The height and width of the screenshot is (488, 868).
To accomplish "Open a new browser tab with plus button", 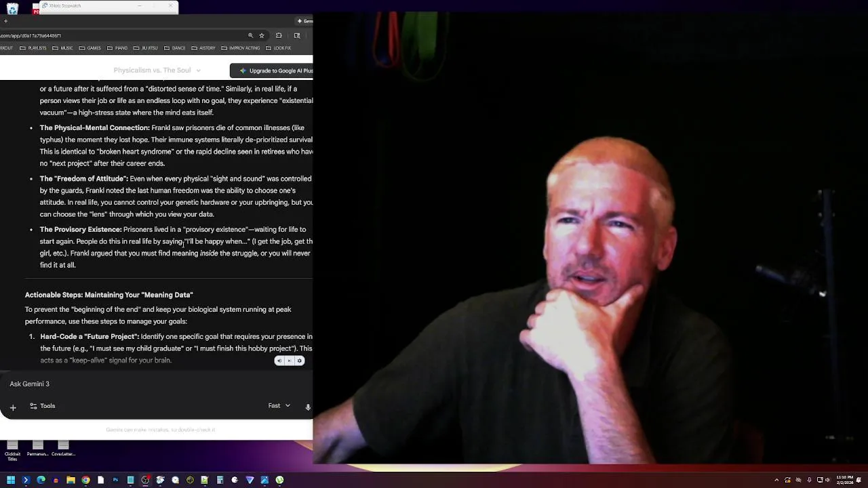I will click(x=5, y=21).
